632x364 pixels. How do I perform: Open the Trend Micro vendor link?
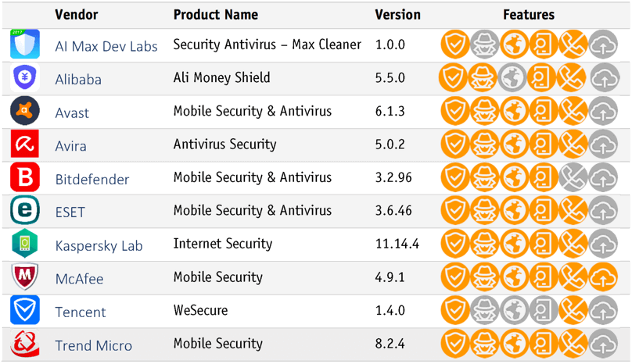(93, 345)
